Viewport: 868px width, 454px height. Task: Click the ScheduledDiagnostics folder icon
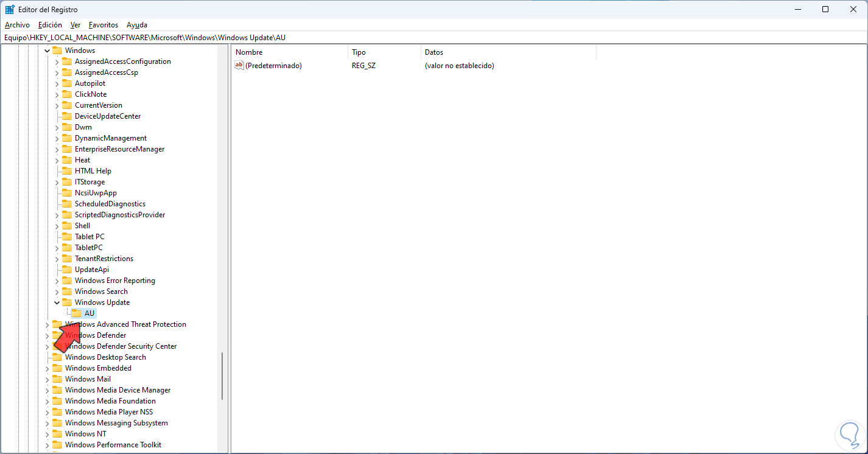pyautogui.click(x=67, y=204)
